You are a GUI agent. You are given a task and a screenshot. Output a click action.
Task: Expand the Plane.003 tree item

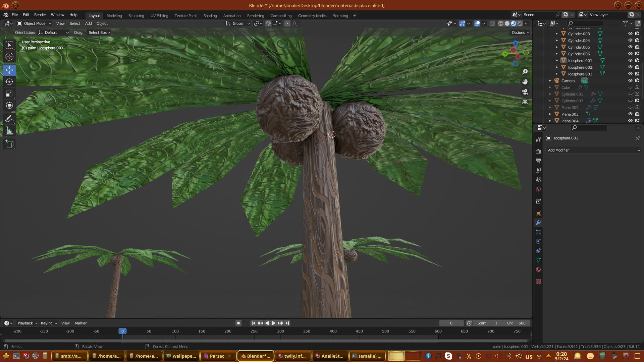(x=550, y=114)
